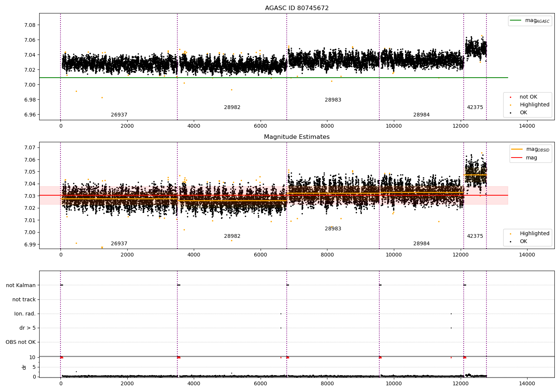560x392 pixels.
Task: Click y-axis tick 7.08 in the top plot
Action: [x=30, y=25]
